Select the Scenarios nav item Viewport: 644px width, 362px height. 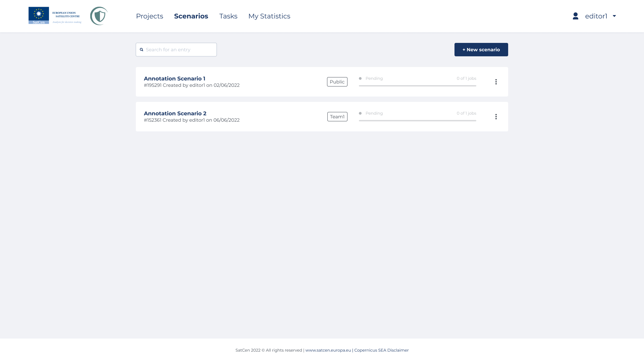[191, 16]
